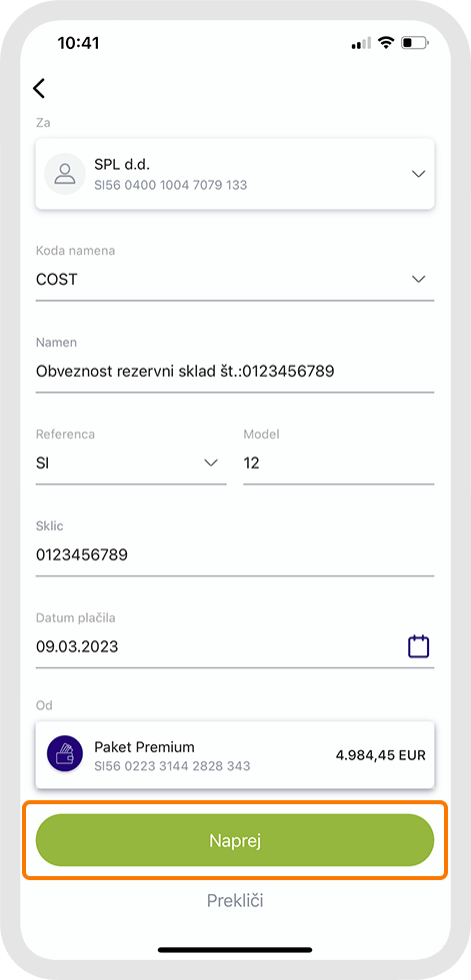Tap the Paket Premium wallet icon

[65, 755]
